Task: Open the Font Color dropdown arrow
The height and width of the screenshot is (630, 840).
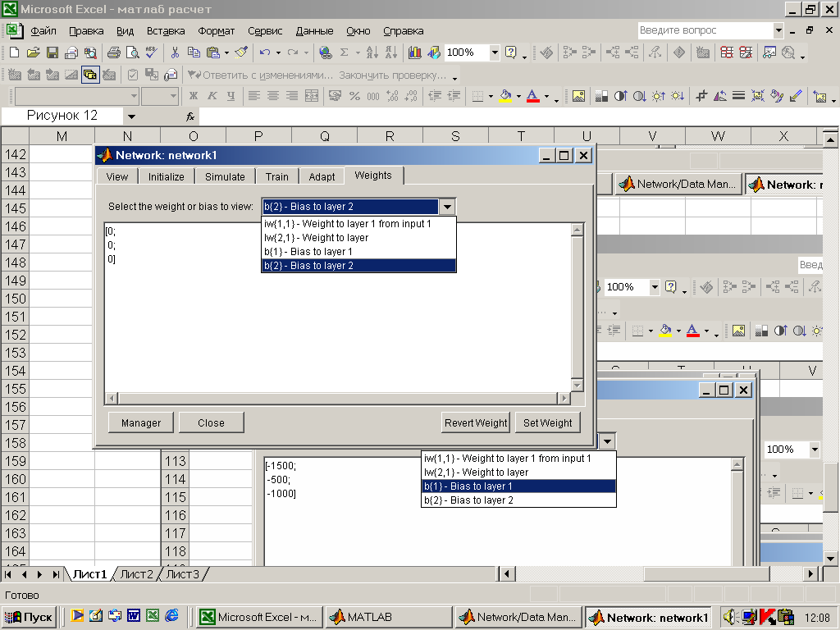Action: pos(546,97)
